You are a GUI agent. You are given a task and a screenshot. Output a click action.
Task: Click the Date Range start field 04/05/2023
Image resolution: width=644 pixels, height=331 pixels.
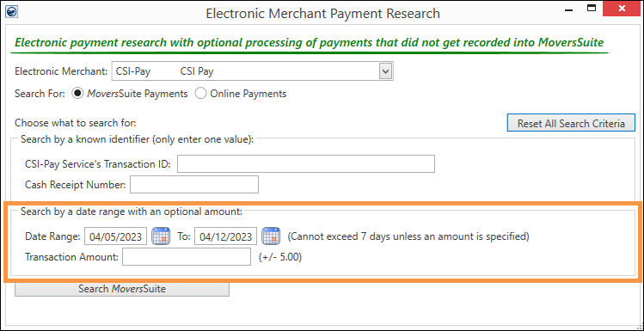pyautogui.click(x=115, y=236)
